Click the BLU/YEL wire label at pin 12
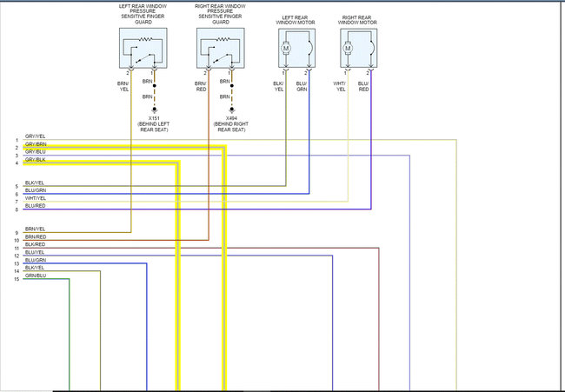The height and width of the screenshot is (392, 565). pyautogui.click(x=35, y=252)
